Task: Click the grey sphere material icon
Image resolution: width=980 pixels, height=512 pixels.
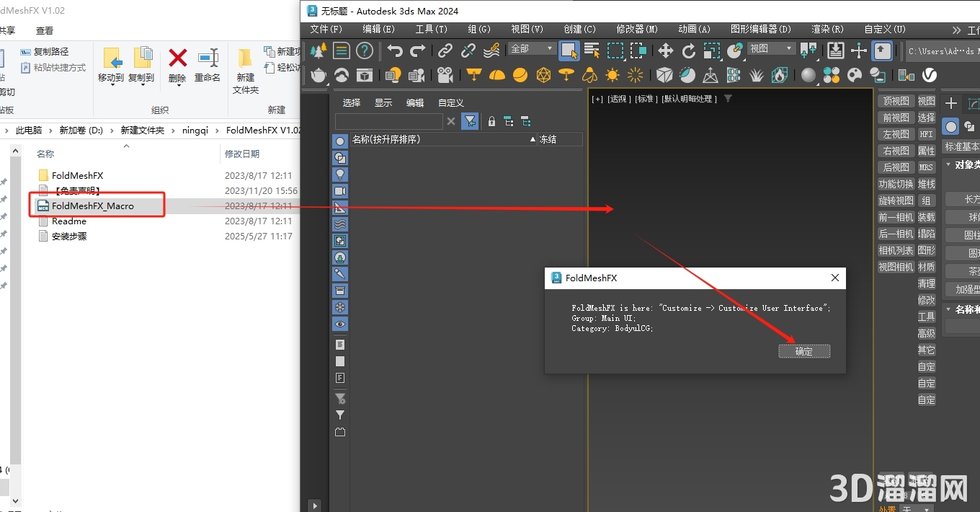Action: click(x=808, y=75)
